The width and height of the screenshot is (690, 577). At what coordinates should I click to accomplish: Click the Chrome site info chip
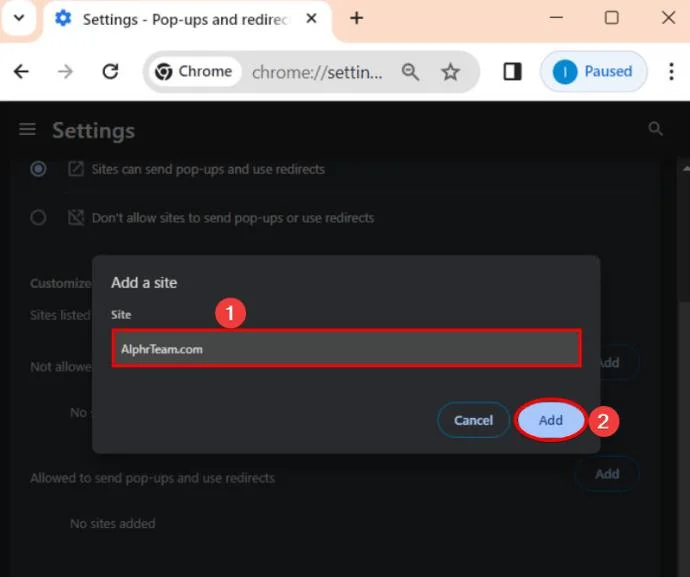(x=194, y=71)
